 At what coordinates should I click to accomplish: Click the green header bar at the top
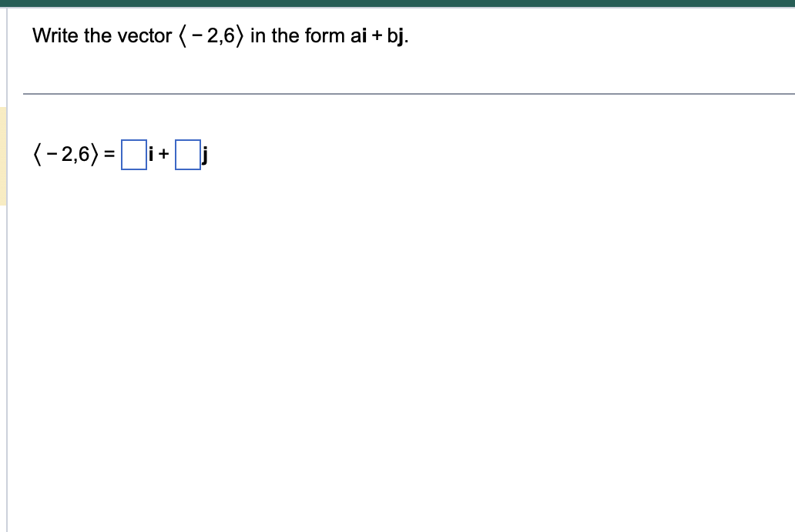(x=397, y=3)
